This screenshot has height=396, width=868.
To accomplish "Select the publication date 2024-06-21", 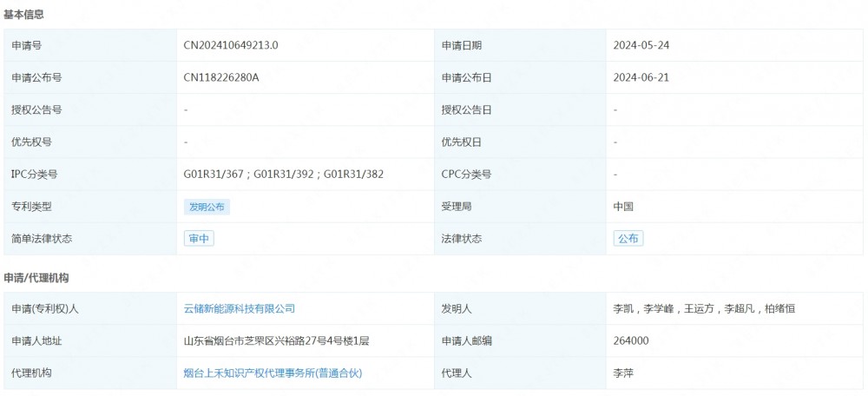I will coord(641,77).
